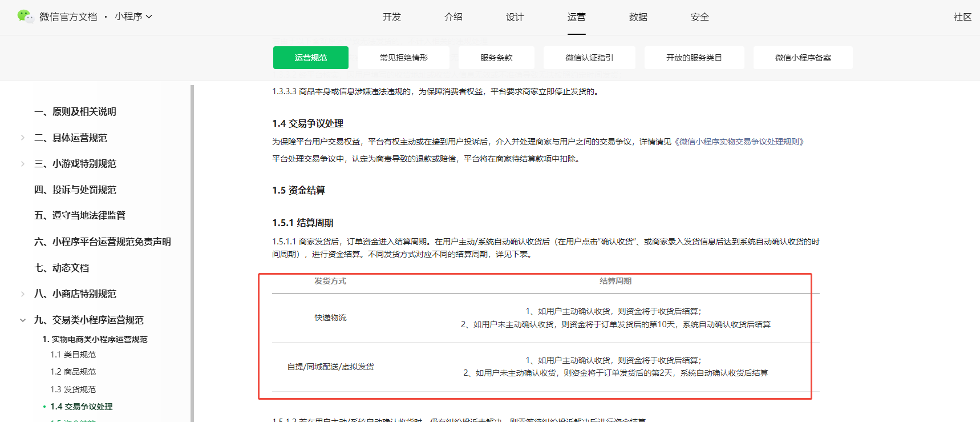Image resolution: width=980 pixels, height=422 pixels.
Task: Collapse the 九、交易类小程序运营规范 chevron
Action: tap(23, 320)
